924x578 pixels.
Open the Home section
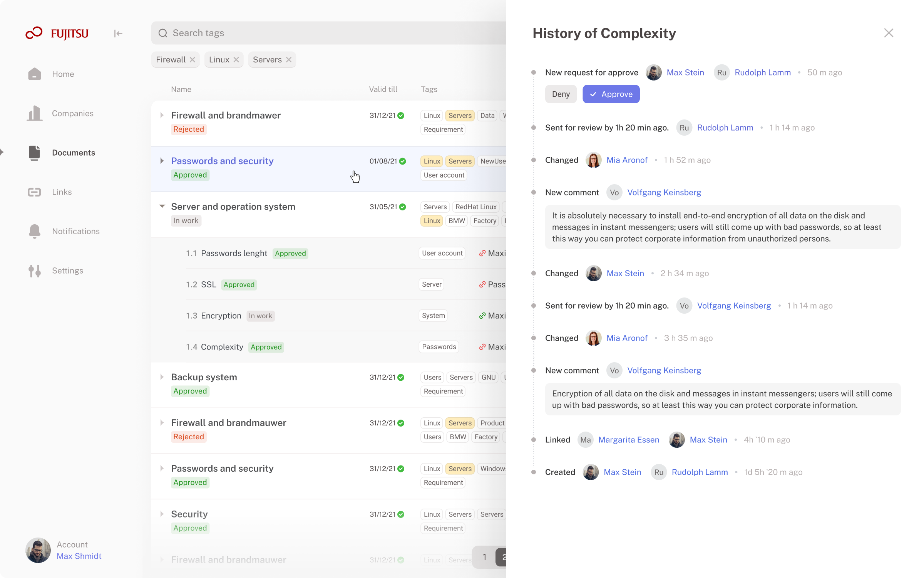63,74
